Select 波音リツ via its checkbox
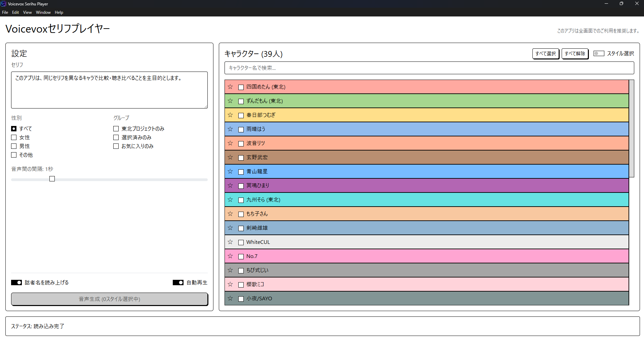 pyautogui.click(x=241, y=144)
